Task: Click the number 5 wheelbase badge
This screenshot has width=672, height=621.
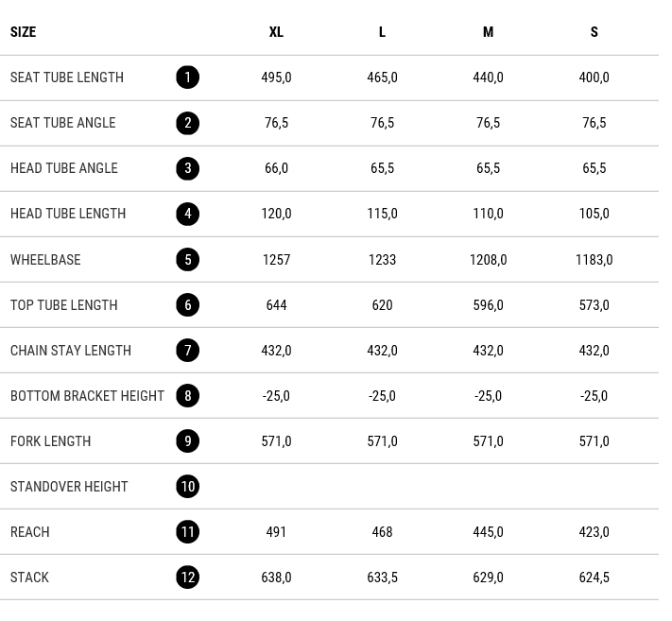Action: pos(187,259)
